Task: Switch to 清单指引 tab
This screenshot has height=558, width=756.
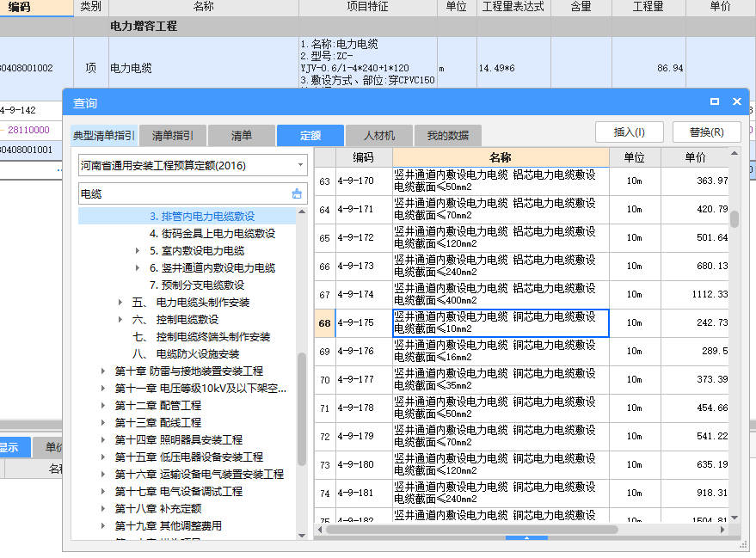Action: (x=173, y=135)
